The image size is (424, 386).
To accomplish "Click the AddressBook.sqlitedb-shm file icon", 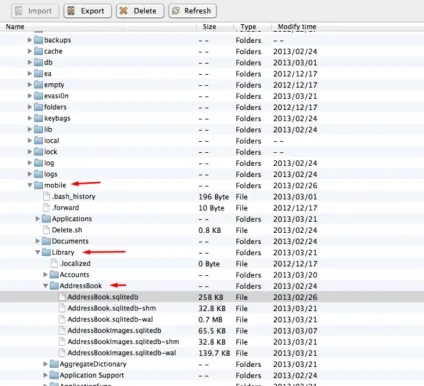I will (x=62, y=308).
